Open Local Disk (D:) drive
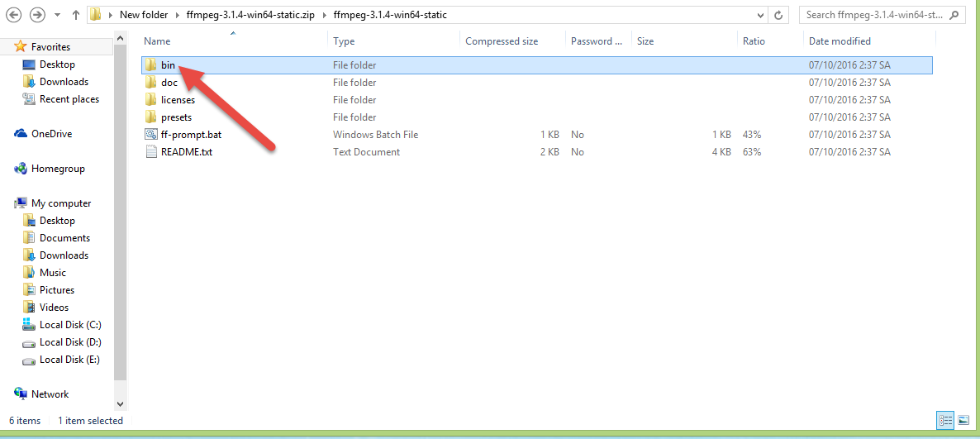980x439 pixels. 70,343
